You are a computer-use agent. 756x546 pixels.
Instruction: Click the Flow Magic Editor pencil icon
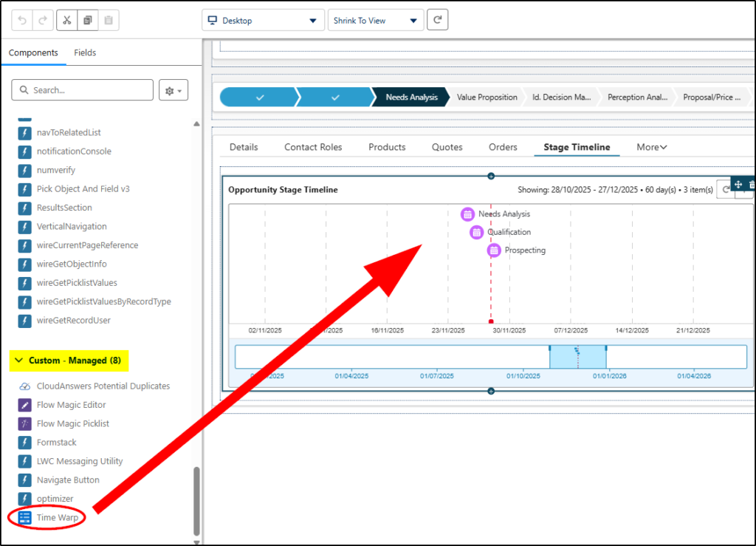[24, 405]
